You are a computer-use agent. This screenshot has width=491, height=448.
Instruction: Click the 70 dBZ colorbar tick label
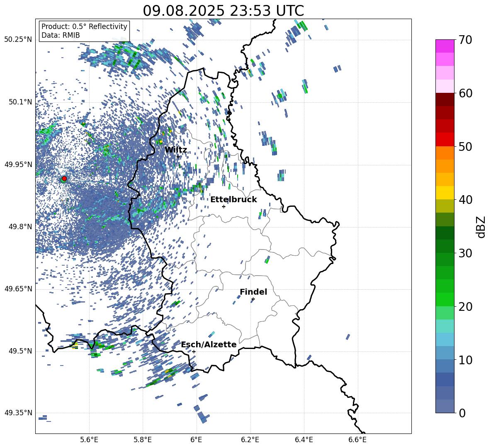465,40
